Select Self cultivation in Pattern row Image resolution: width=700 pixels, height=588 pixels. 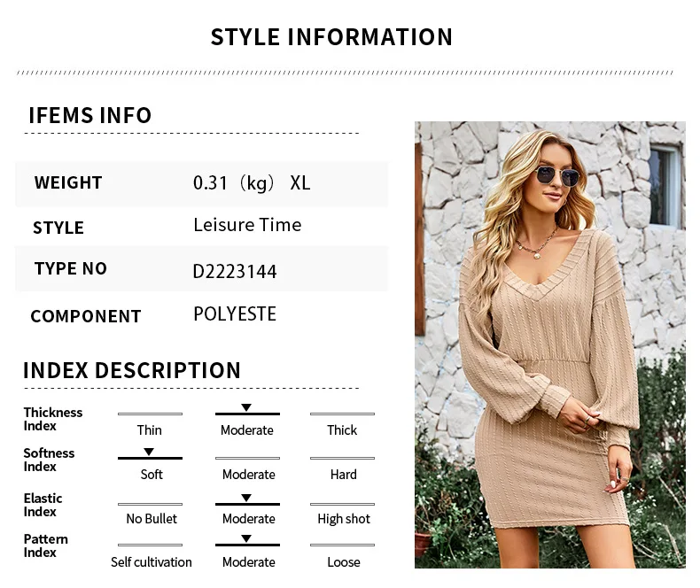[152, 562]
